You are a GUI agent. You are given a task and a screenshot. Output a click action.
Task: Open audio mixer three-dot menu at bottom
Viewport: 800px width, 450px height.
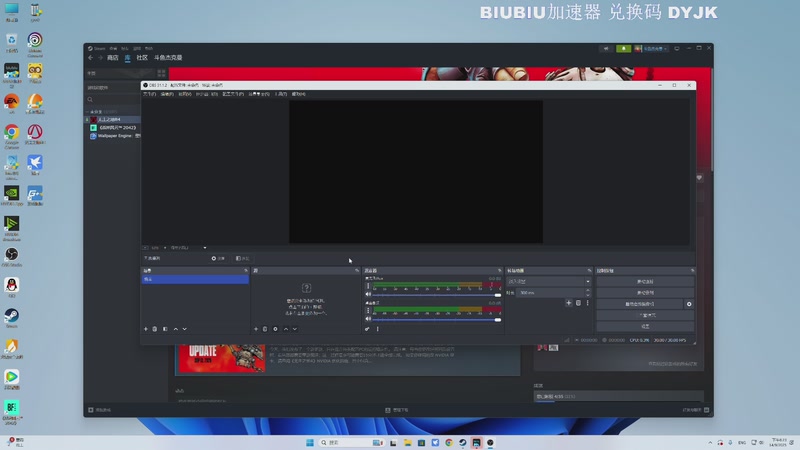coord(378,329)
